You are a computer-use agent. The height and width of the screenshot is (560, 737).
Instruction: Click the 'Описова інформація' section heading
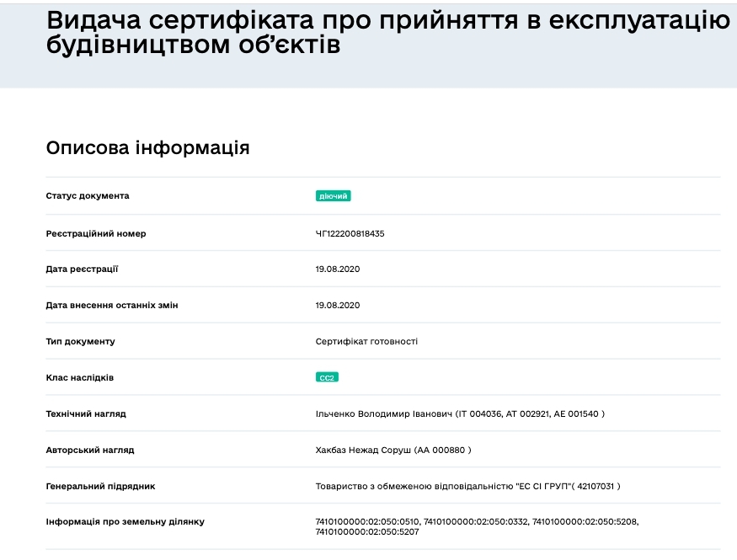coord(147,147)
